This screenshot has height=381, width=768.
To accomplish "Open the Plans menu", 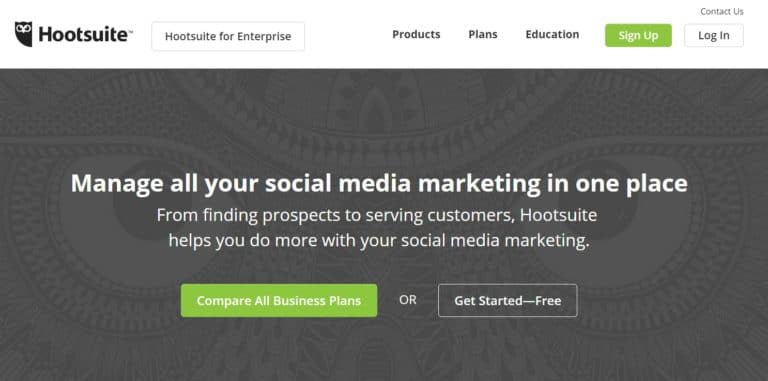I will [482, 34].
